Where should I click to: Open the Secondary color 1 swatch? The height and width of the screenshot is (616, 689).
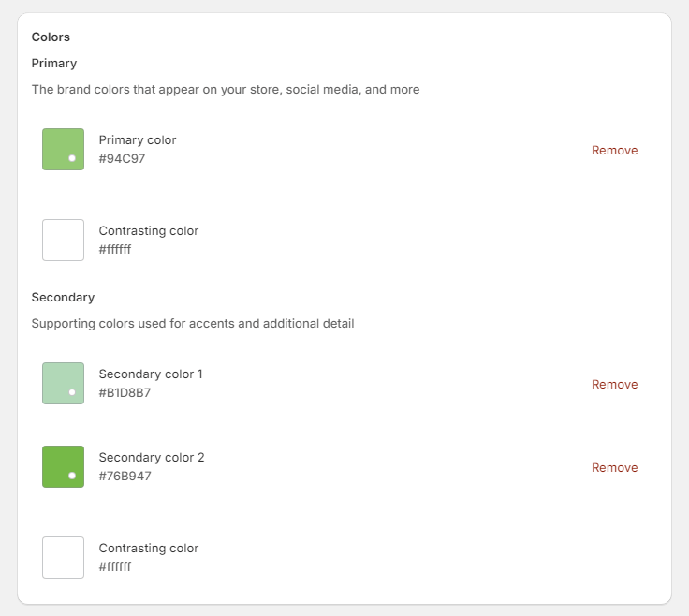click(63, 384)
